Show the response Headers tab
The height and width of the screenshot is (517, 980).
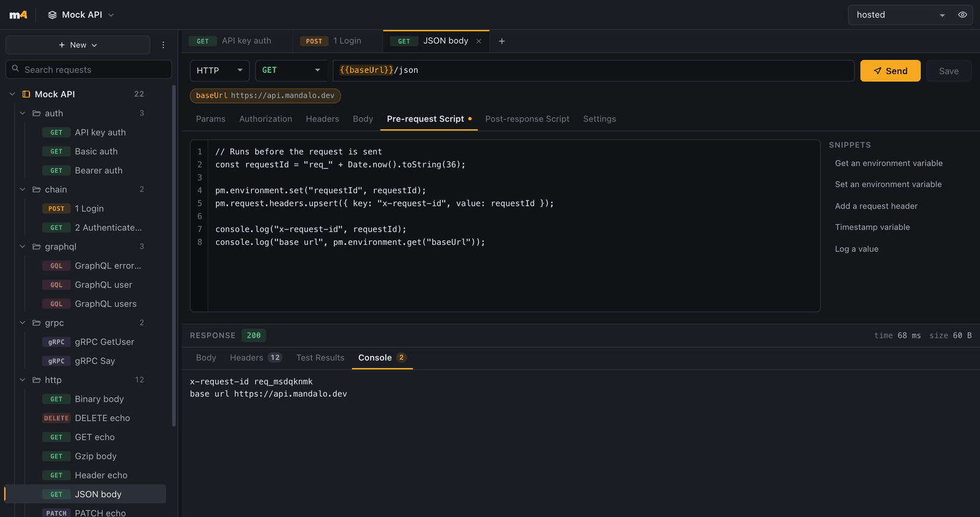pos(255,358)
